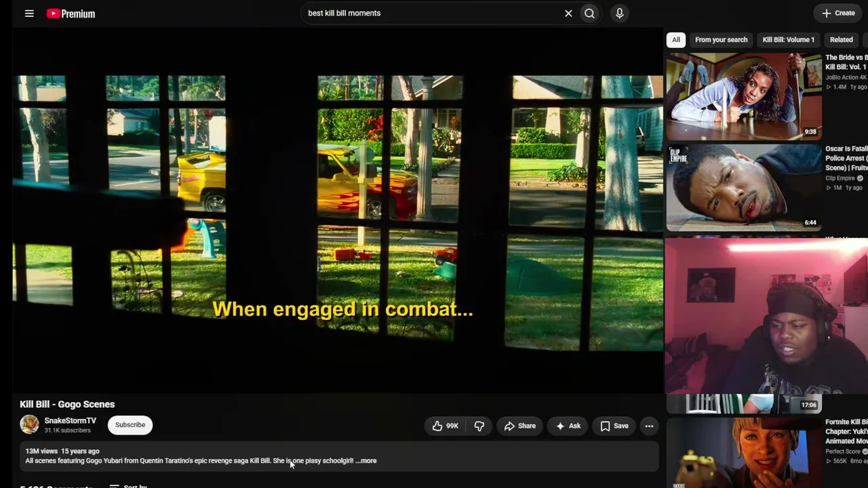Visit the Perfect Score channel name
The width and height of the screenshot is (868, 488).
point(843,451)
